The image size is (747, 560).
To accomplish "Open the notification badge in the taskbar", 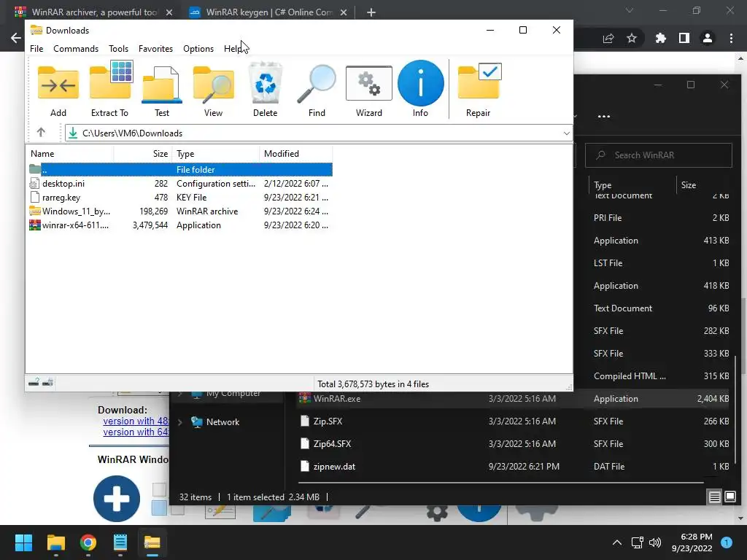I will coord(727,542).
